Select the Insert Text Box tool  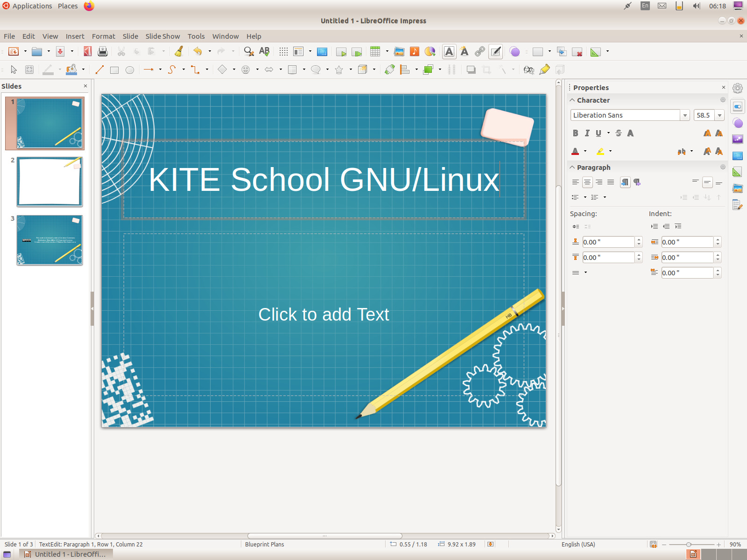(x=449, y=51)
